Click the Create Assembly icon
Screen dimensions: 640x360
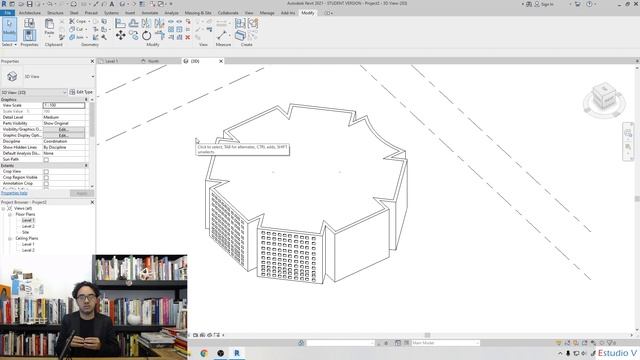coord(240,23)
